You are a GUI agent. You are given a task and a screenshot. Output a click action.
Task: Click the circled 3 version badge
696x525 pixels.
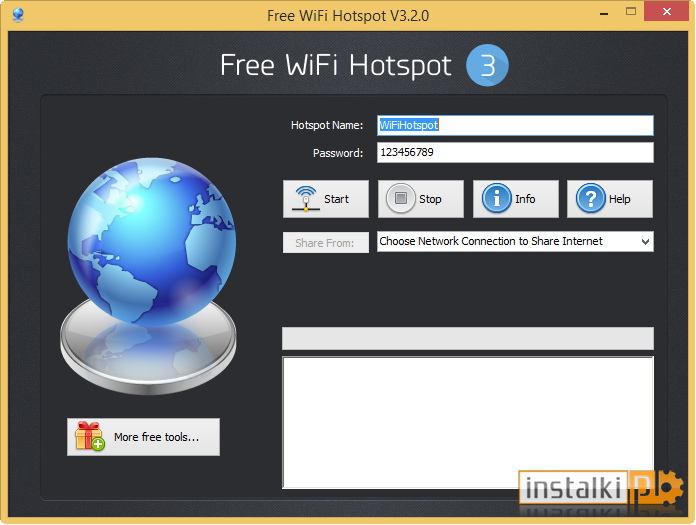point(487,65)
